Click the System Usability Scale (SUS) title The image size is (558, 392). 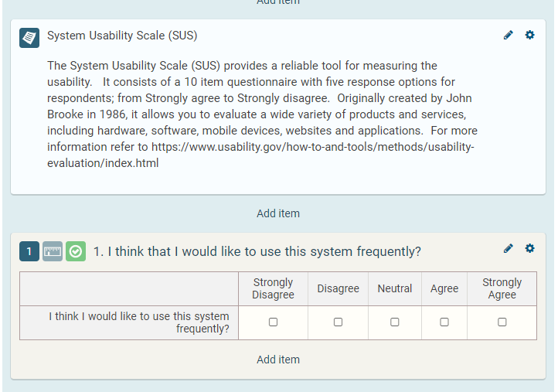122,36
